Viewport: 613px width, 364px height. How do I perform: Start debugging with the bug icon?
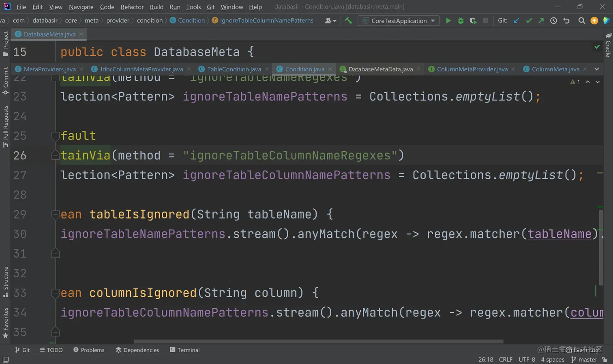461,21
